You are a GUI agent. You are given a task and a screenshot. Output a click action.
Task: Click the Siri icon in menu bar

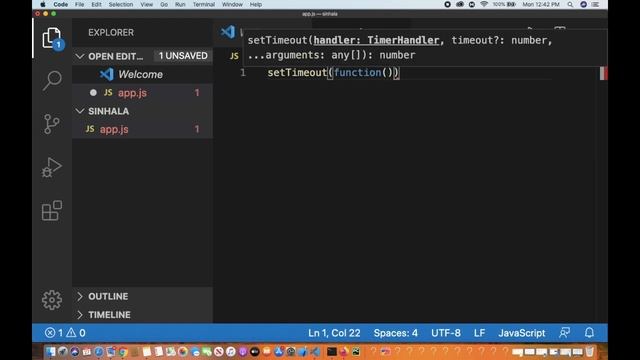(x=584, y=4)
